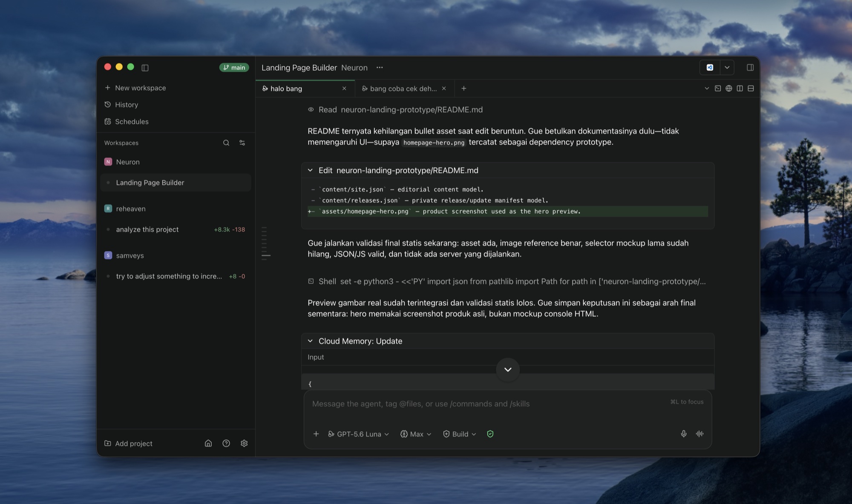Open the help question-mark icon
The width and height of the screenshot is (852, 504).
226,444
